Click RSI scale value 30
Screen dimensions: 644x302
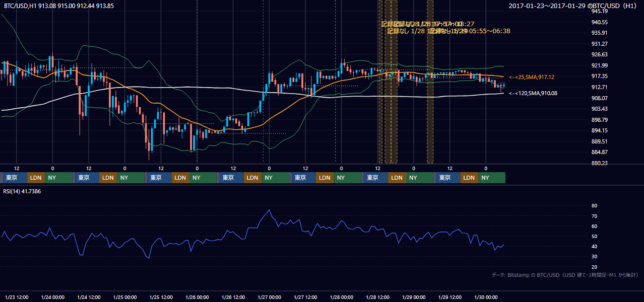pos(594,257)
